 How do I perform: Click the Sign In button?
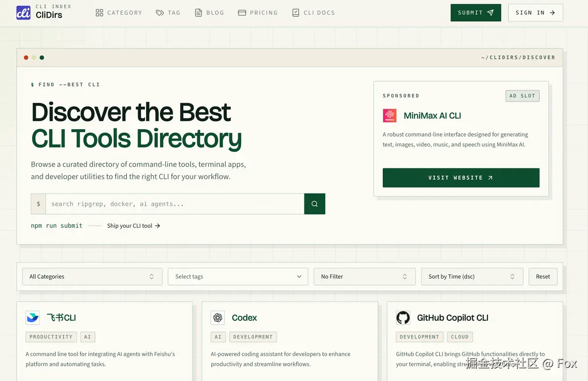536,13
